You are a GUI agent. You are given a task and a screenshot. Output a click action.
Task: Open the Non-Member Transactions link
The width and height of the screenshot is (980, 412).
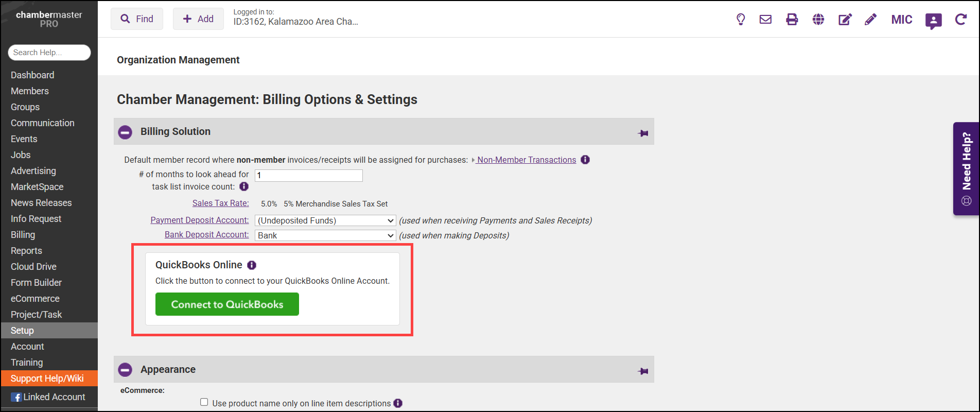(x=526, y=160)
